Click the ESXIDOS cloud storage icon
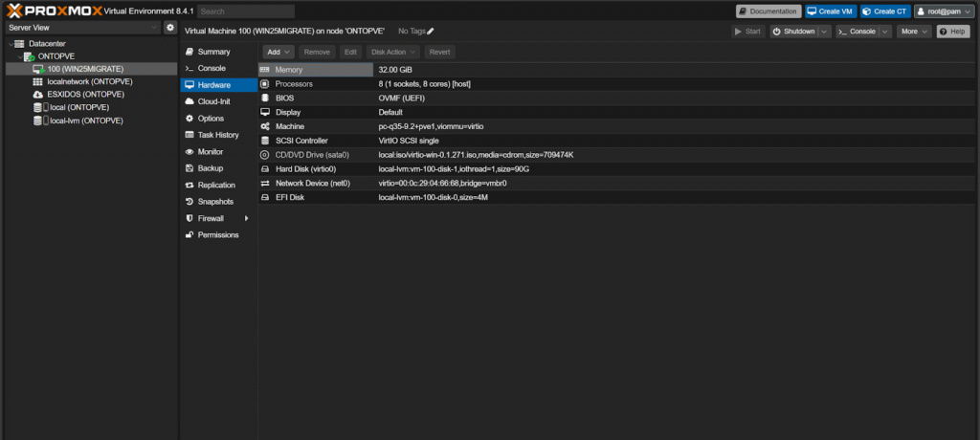Image resolution: width=980 pixels, height=440 pixels. pyautogui.click(x=37, y=95)
